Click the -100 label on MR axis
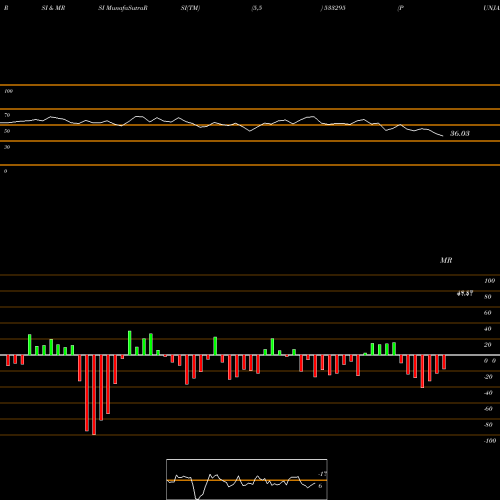The height and width of the screenshot is (500, 500). click(x=490, y=441)
